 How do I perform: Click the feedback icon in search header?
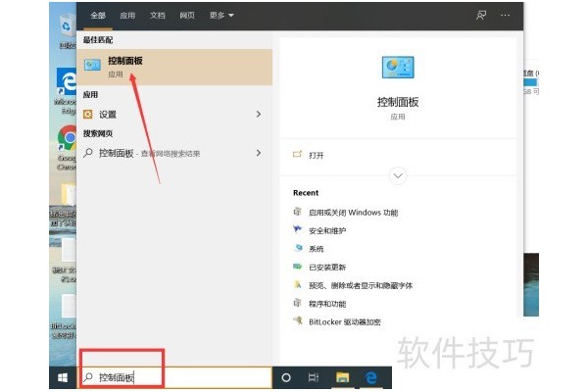(481, 16)
